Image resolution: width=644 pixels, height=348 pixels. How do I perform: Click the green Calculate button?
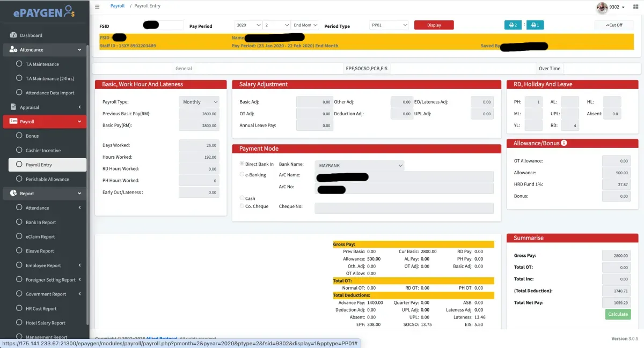618,314
